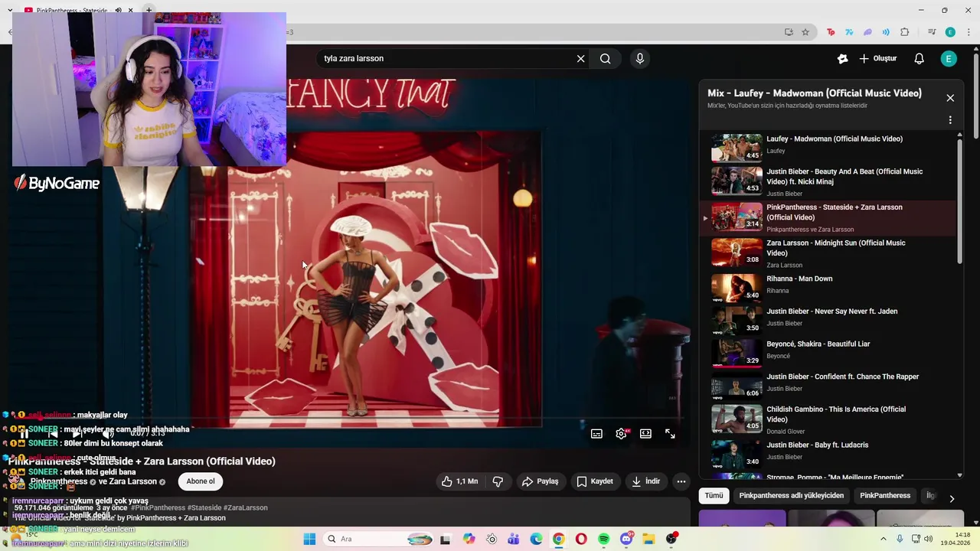Open more actions menu beside İndir
The image size is (980, 551).
(681, 481)
